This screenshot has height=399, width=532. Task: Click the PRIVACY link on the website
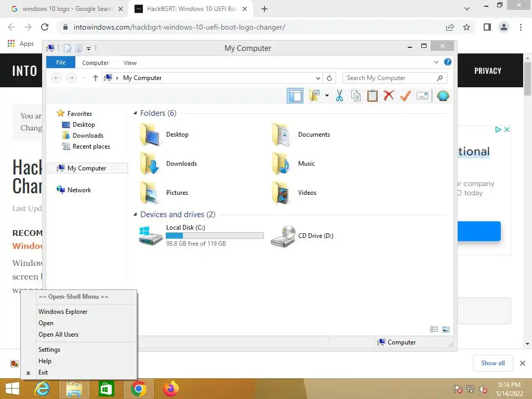click(487, 71)
